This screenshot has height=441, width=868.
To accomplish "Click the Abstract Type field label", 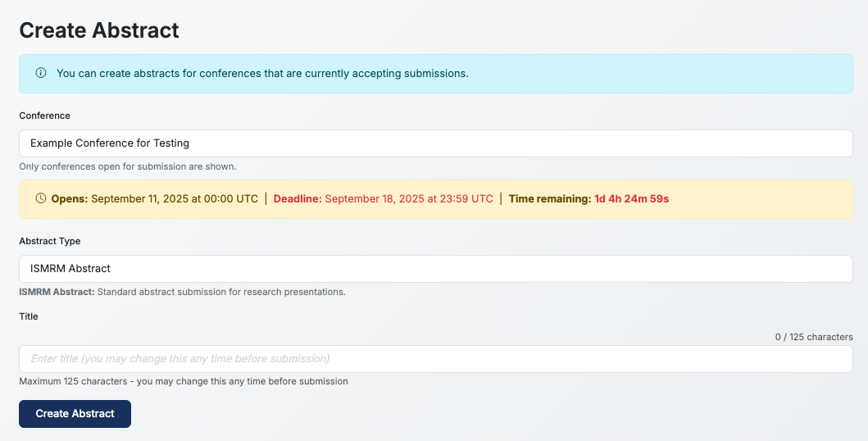I will (x=50, y=241).
